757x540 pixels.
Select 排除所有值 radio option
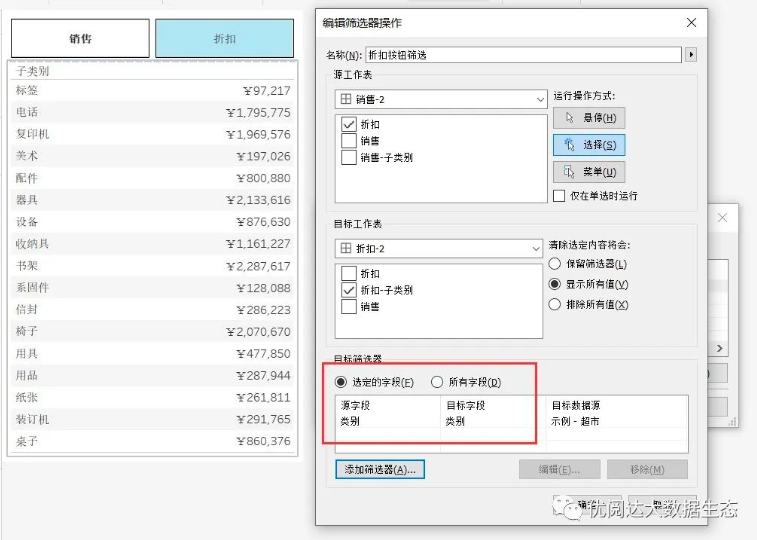(x=556, y=304)
